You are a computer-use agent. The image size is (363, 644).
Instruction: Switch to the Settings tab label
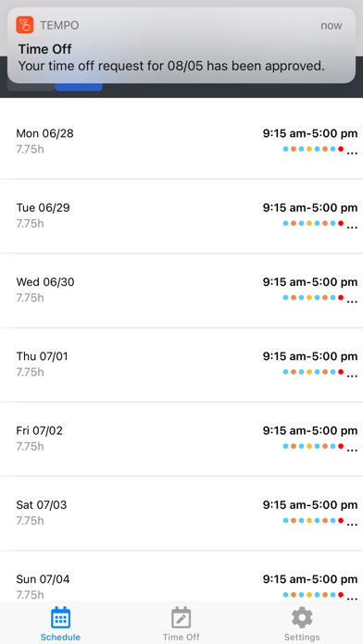click(x=302, y=637)
